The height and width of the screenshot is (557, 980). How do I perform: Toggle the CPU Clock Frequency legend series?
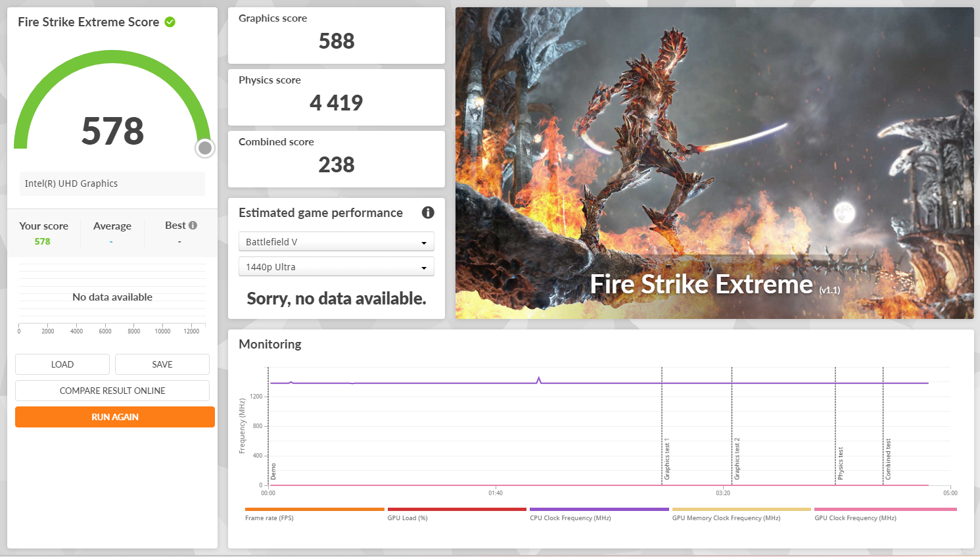pyautogui.click(x=599, y=514)
